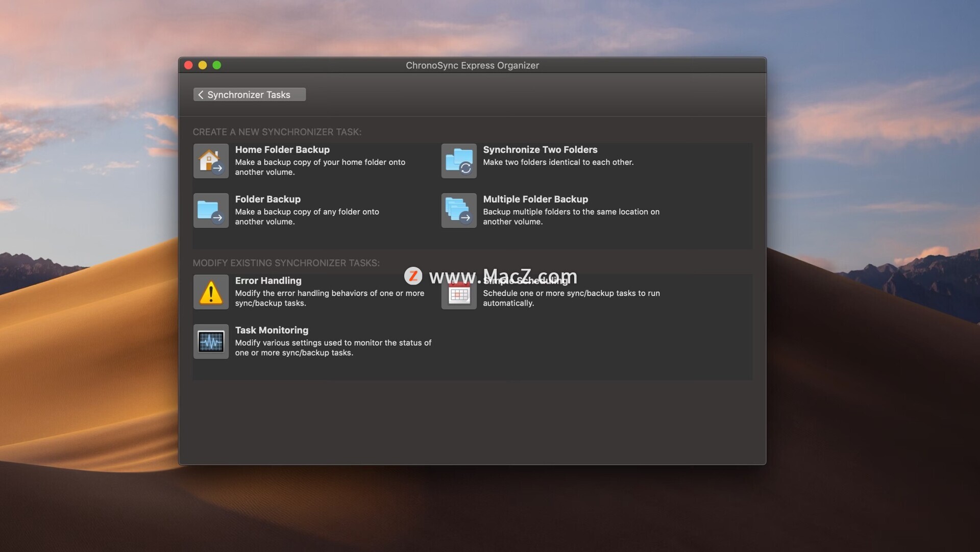Choose the Folder Backup title
980x552 pixels.
pyautogui.click(x=267, y=199)
